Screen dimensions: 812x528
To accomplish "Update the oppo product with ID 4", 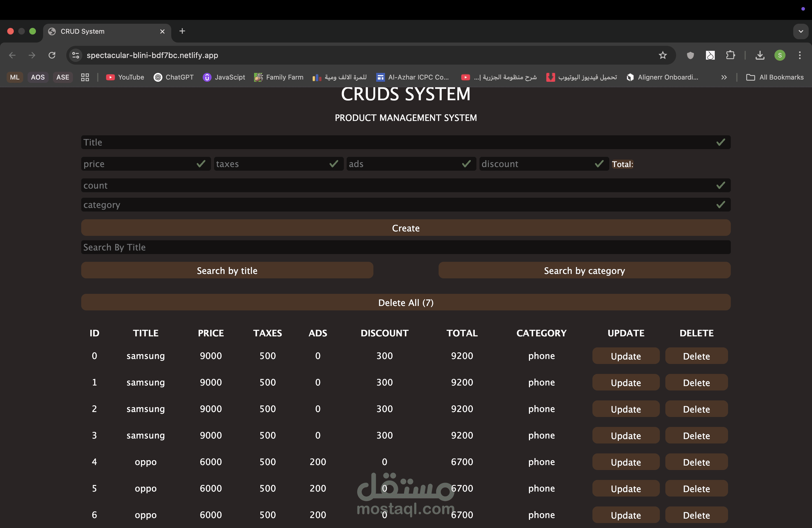I will tap(626, 462).
